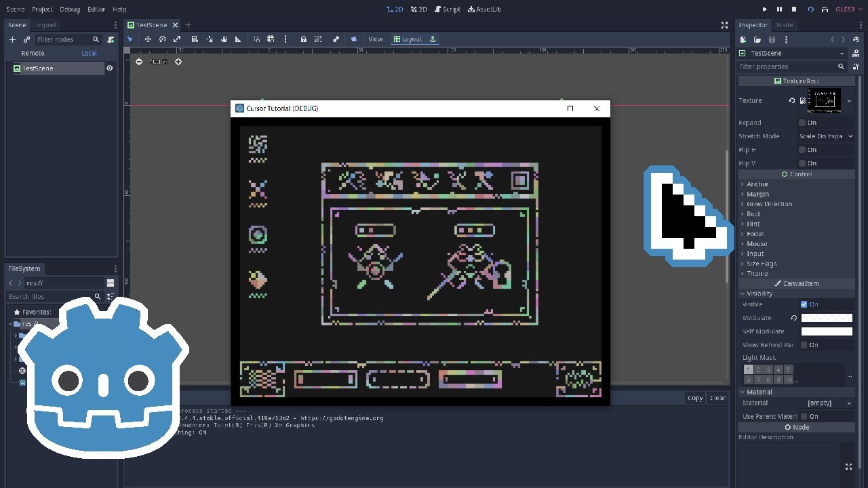Image resolution: width=868 pixels, height=488 pixels.
Task: Switch to Script workspace
Action: point(447,9)
